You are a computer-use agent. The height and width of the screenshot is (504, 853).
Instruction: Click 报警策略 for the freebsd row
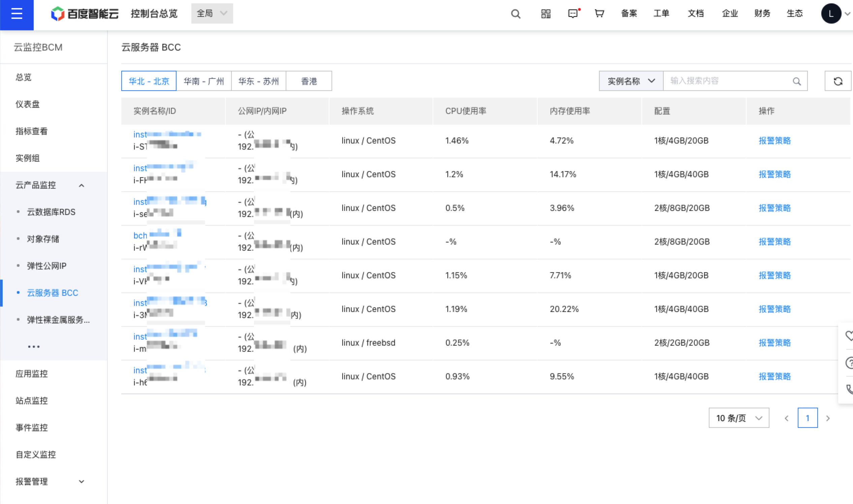(x=775, y=343)
